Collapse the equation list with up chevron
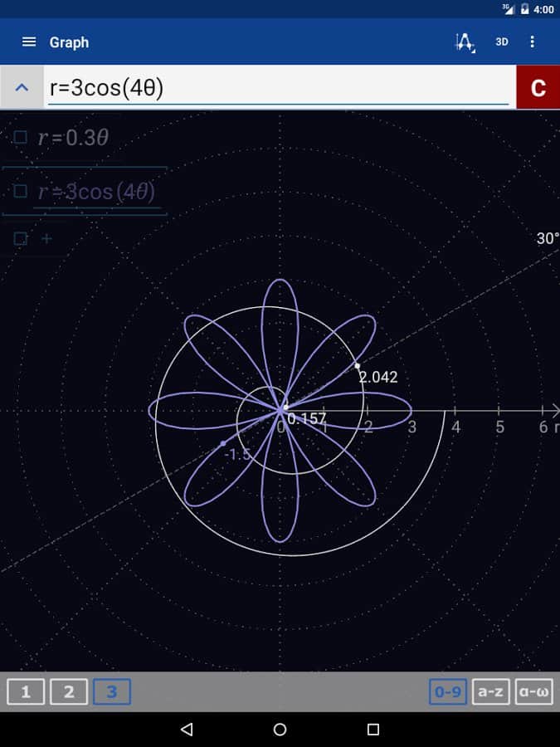Image resolution: width=560 pixels, height=747 pixels. [x=22, y=87]
